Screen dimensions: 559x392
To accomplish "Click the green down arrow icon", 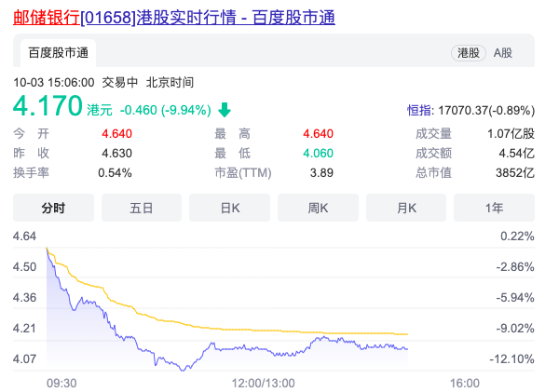I will pyautogui.click(x=225, y=110).
